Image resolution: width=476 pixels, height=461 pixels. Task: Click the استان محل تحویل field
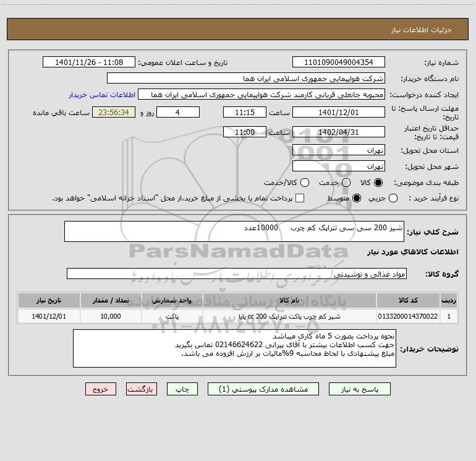click(x=339, y=150)
